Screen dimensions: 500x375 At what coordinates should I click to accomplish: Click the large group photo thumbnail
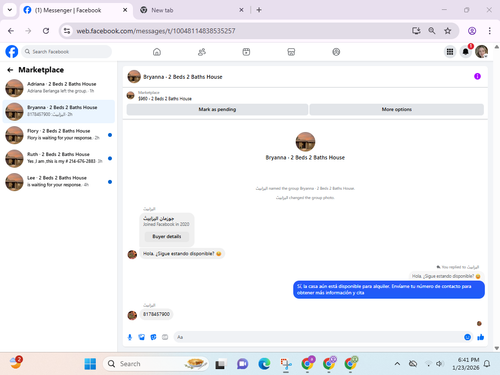305,142
